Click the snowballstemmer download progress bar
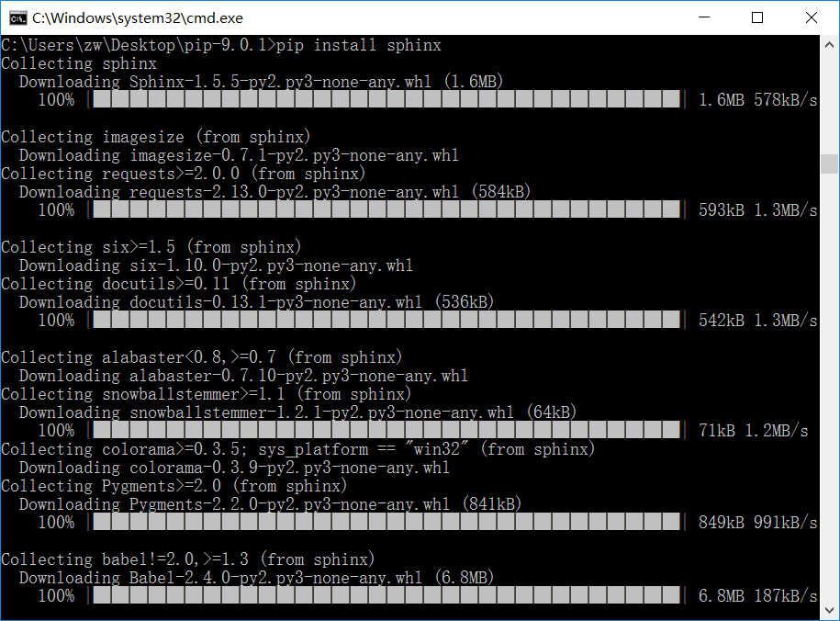This screenshot has height=621, width=840. point(386,430)
